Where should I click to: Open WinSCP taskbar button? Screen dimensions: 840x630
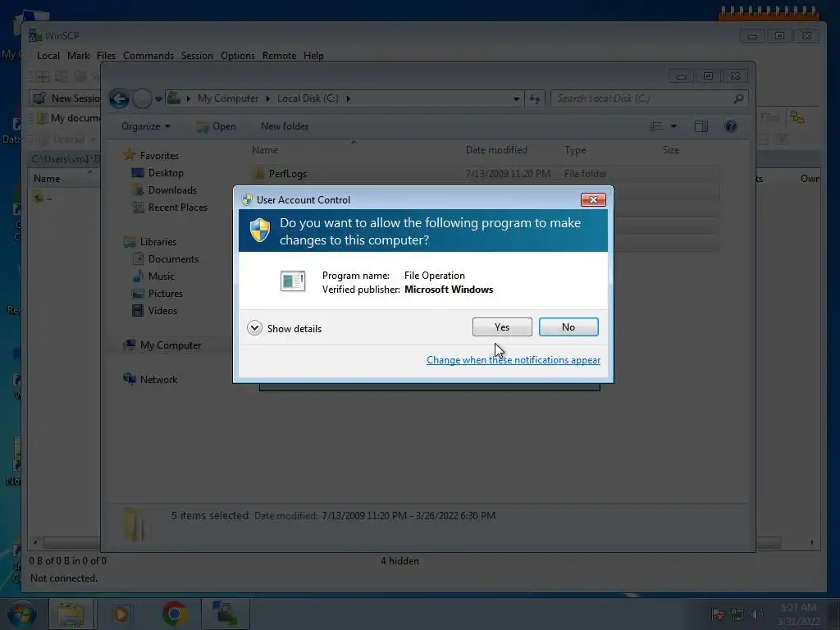click(x=225, y=614)
